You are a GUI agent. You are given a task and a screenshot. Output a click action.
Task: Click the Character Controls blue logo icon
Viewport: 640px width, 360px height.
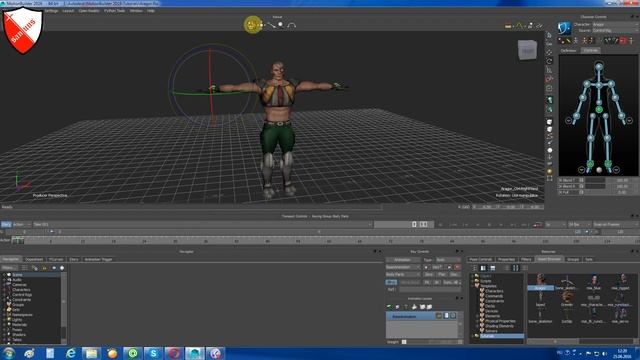pos(564,28)
